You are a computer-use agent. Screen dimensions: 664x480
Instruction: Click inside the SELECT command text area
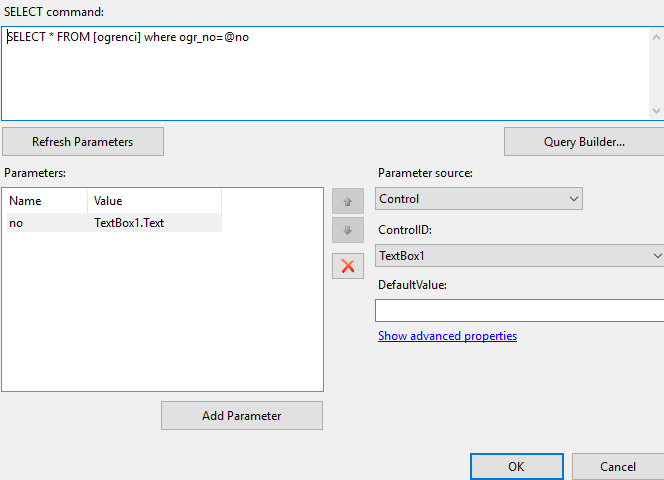[x=325, y=74]
